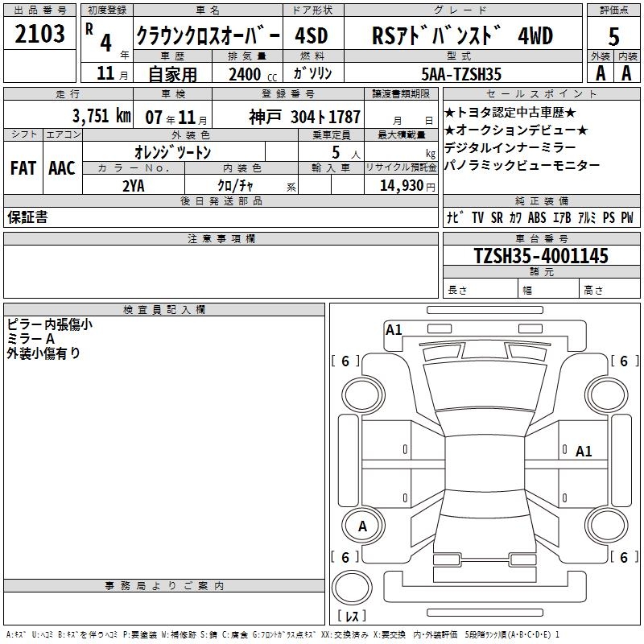Click 注意事項欄 section header
This screenshot has height=644, width=644.
click(221, 238)
